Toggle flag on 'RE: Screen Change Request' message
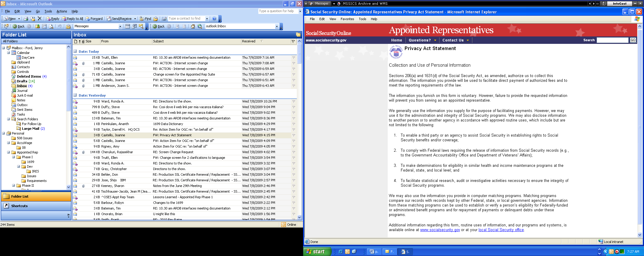The width and height of the screenshot is (644, 256). 294,152
